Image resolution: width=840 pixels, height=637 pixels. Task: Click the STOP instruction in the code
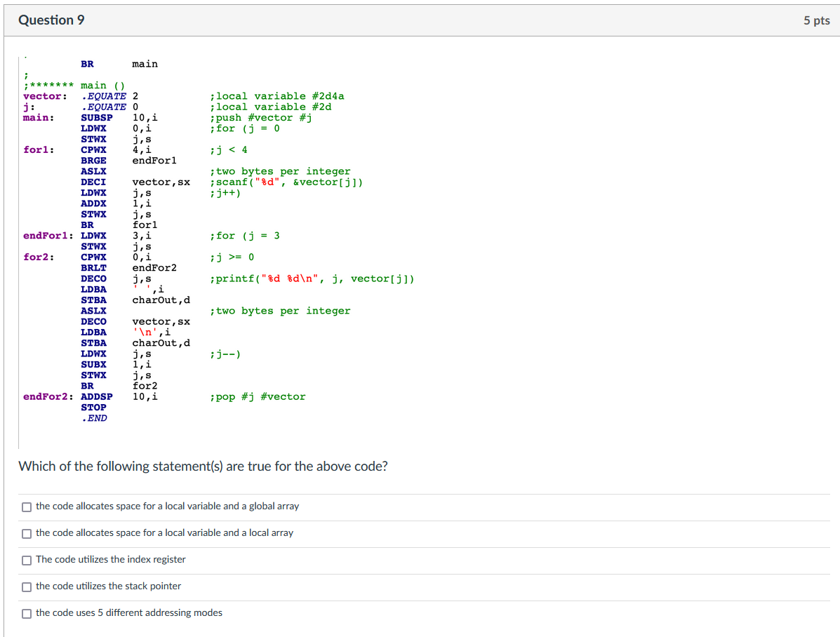tap(94, 407)
